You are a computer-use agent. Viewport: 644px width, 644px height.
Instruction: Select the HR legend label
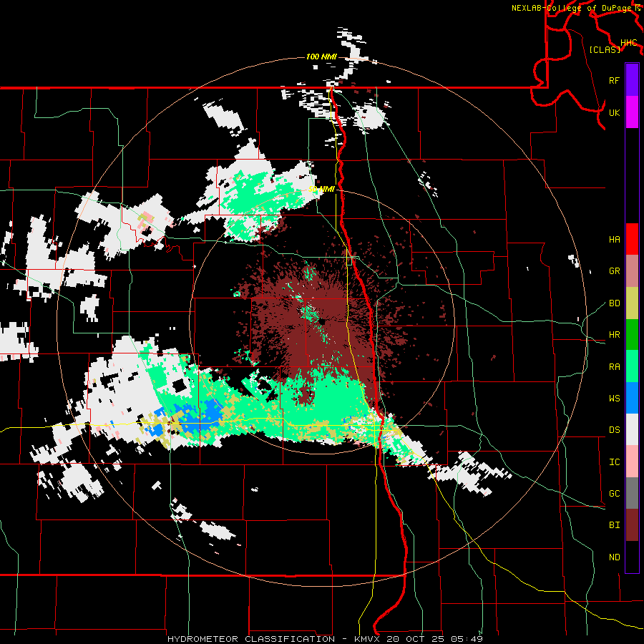[x=614, y=335]
